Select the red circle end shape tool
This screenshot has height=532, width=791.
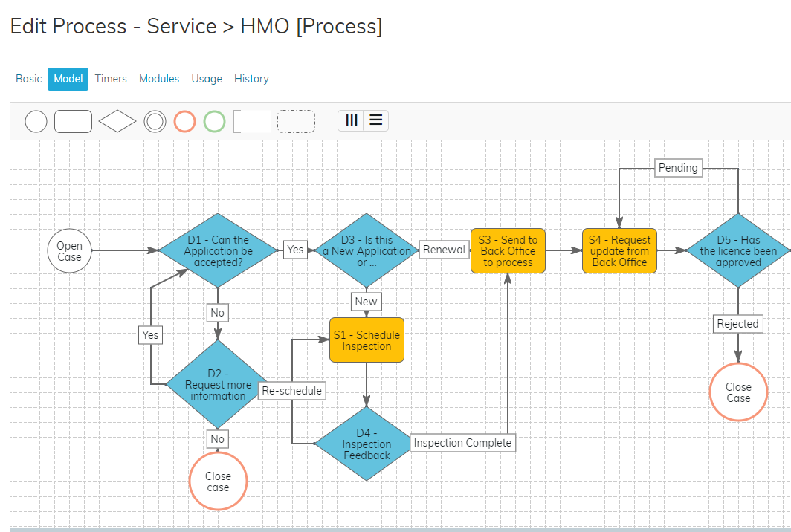click(184, 121)
